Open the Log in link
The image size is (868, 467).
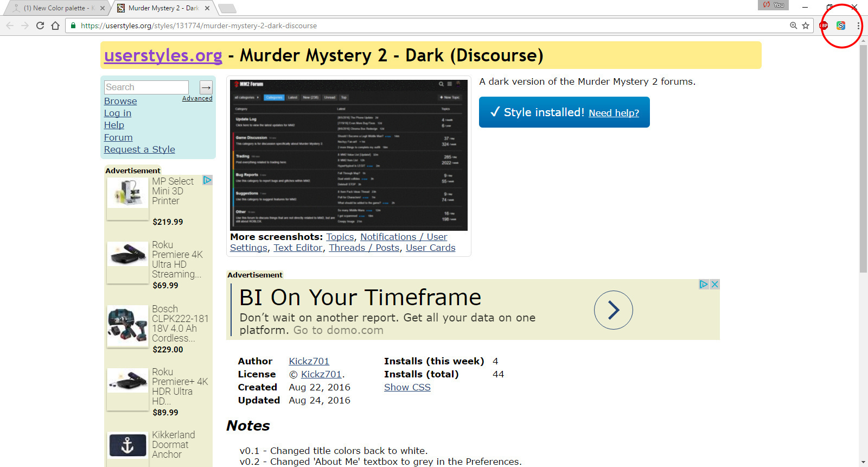(x=118, y=113)
